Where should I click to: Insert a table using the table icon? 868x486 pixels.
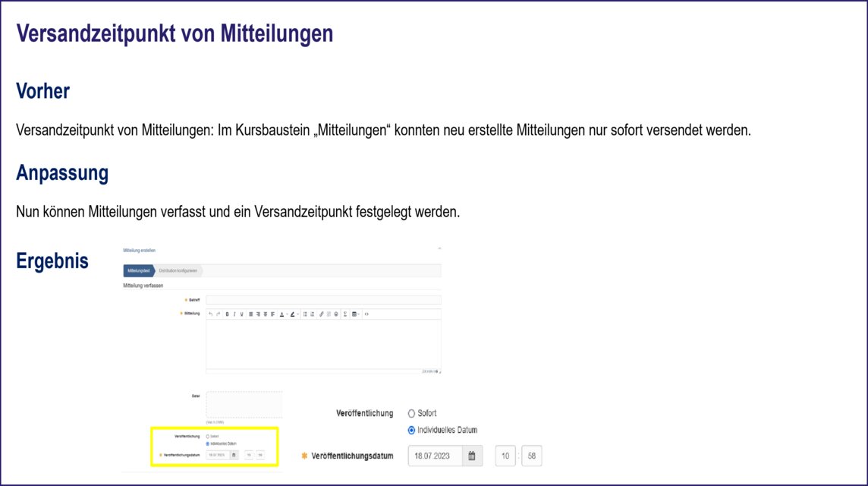point(354,314)
